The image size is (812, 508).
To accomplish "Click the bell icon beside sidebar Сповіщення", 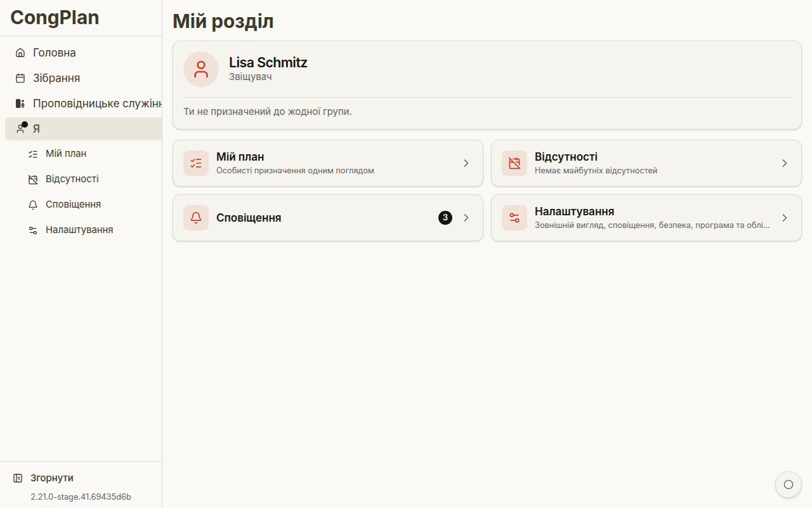I will click(33, 204).
